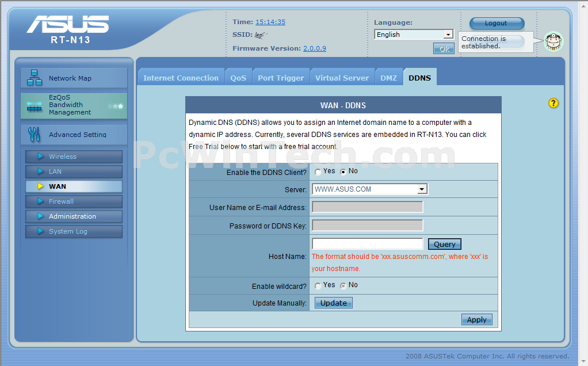Click the Password or DDNS Key field
This screenshot has width=588, height=366.
[368, 226]
